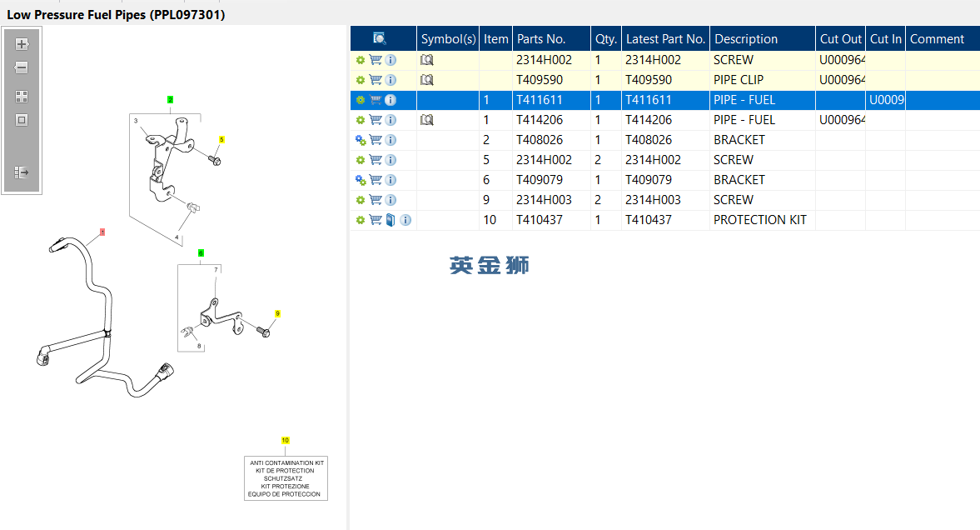Select part number 2314H003 cell
This screenshot has width=980, height=530.
click(551, 200)
